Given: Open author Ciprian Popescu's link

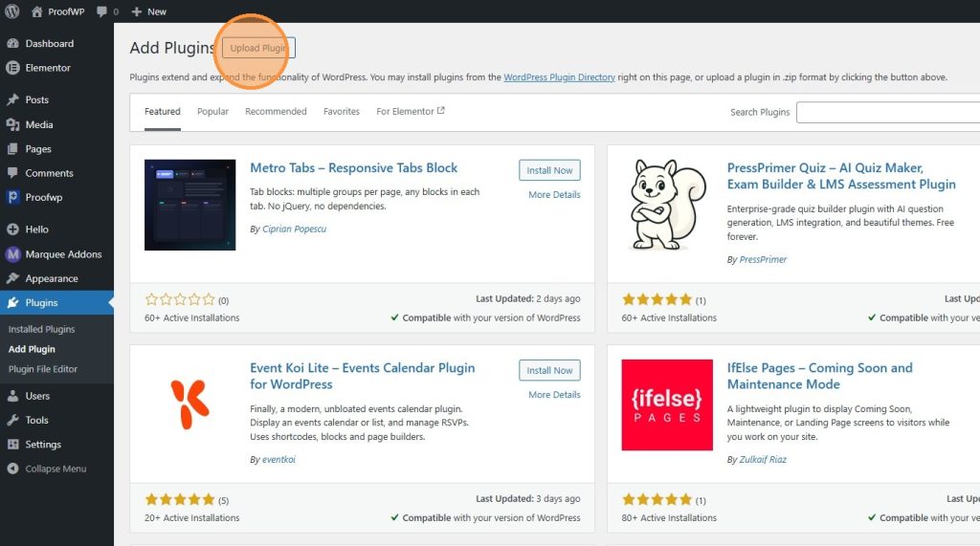Looking at the screenshot, I should [295, 229].
